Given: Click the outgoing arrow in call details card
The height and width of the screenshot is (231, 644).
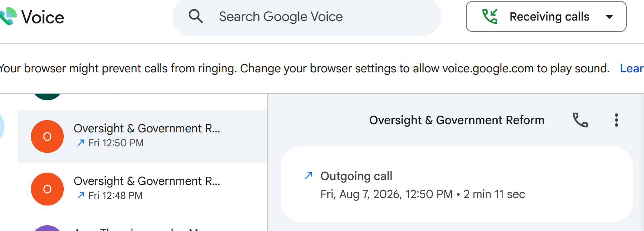Looking at the screenshot, I should [x=308, y=176].
